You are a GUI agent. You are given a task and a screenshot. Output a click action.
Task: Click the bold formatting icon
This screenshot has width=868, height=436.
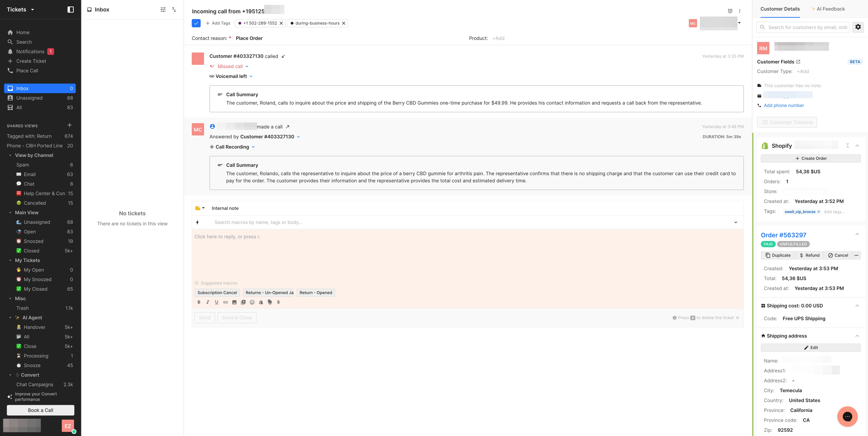point(199,302)
